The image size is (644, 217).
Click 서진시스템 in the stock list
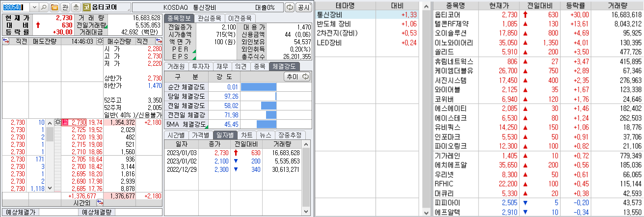pos(451,81)
